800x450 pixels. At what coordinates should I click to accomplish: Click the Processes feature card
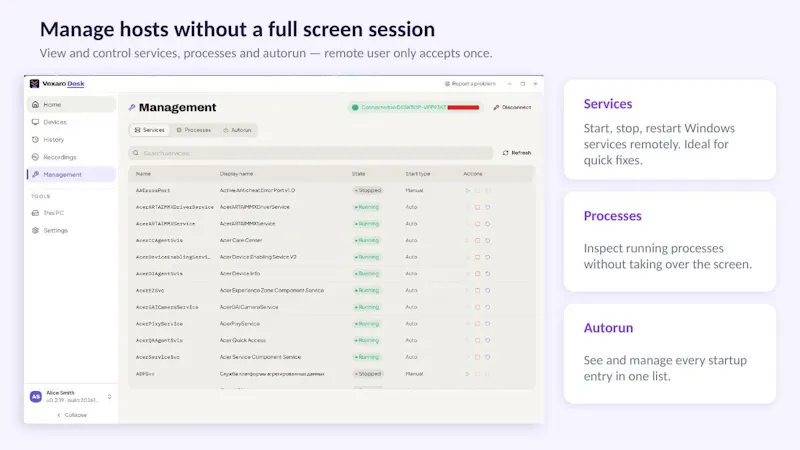click(x=670, y=242)
